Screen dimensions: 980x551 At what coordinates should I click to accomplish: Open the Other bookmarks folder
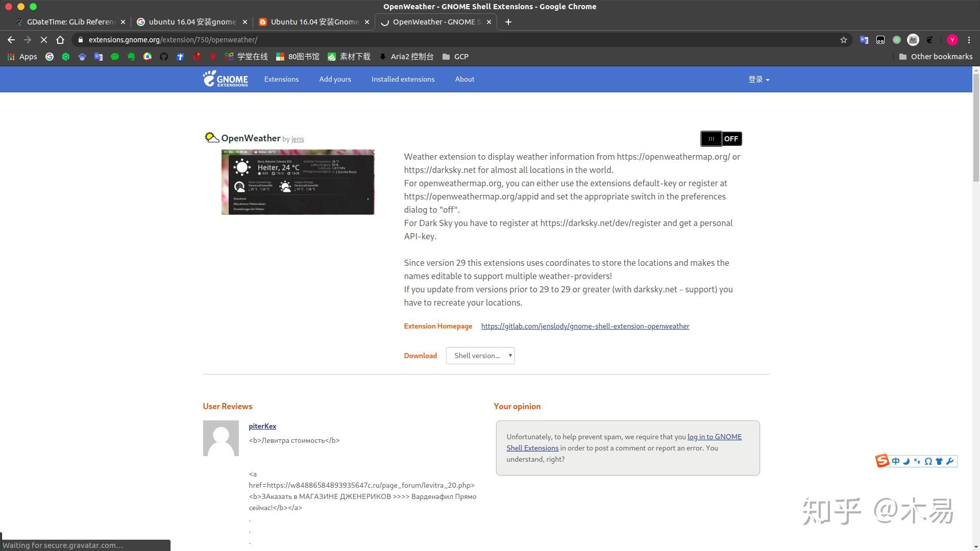point(936,57)
